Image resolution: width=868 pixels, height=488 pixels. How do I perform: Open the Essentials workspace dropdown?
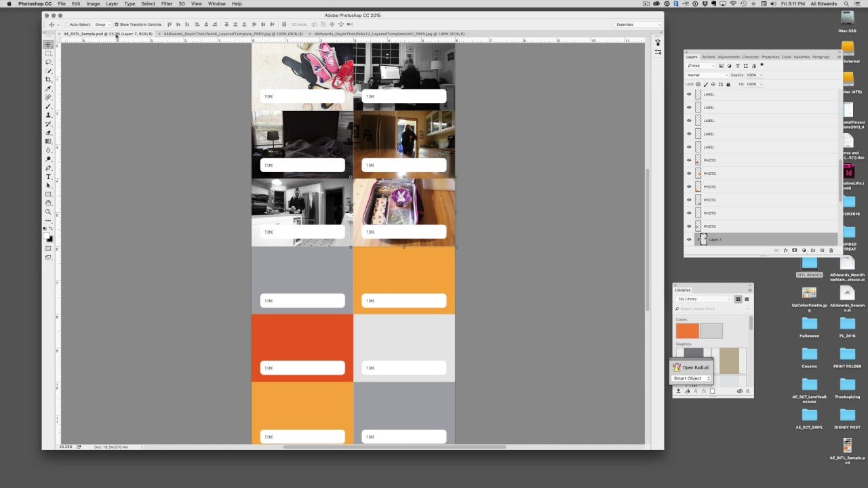[x=637, y=24]
